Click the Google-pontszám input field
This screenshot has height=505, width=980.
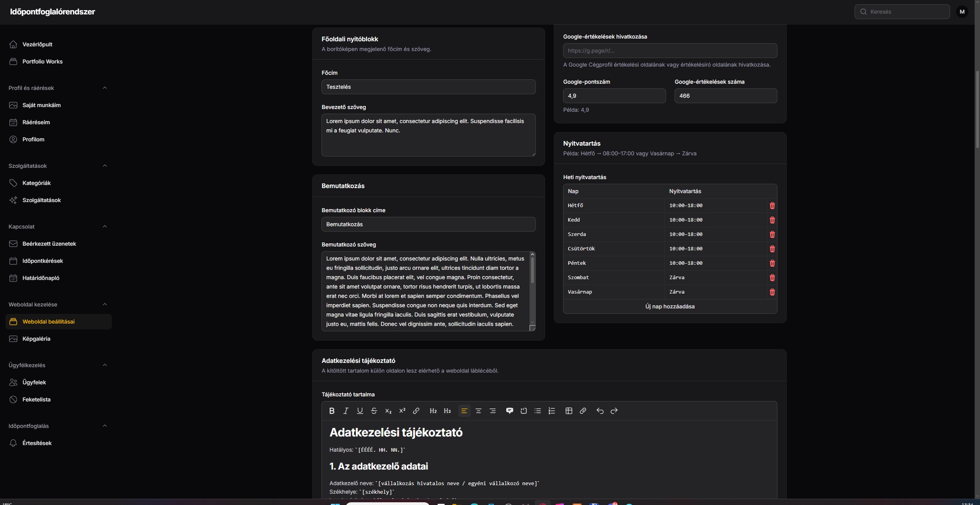(x=614, y=96)
